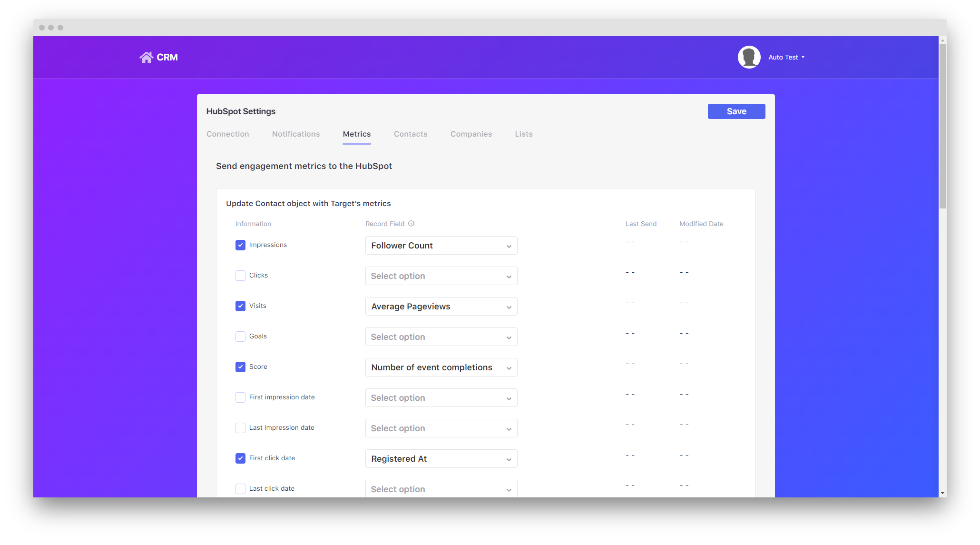980x545 pixels.
Task: Click scrollbar up arrow
Action: click(x=942, y=41)
